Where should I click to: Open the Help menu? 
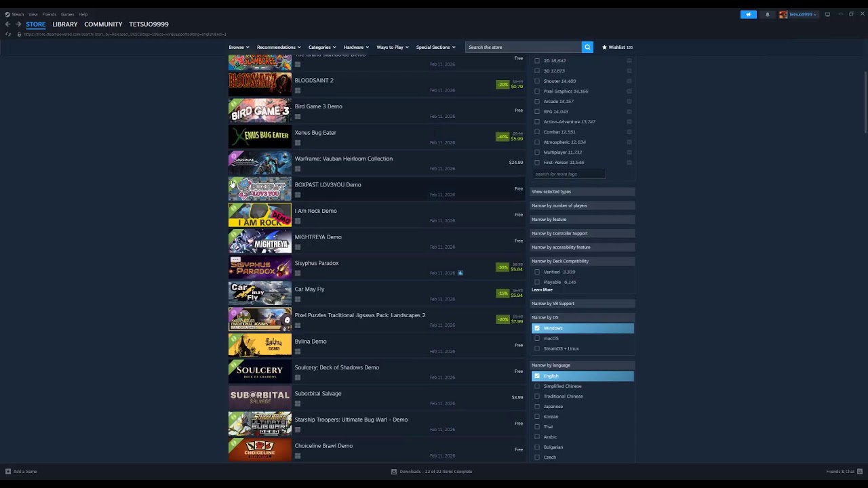83,14
